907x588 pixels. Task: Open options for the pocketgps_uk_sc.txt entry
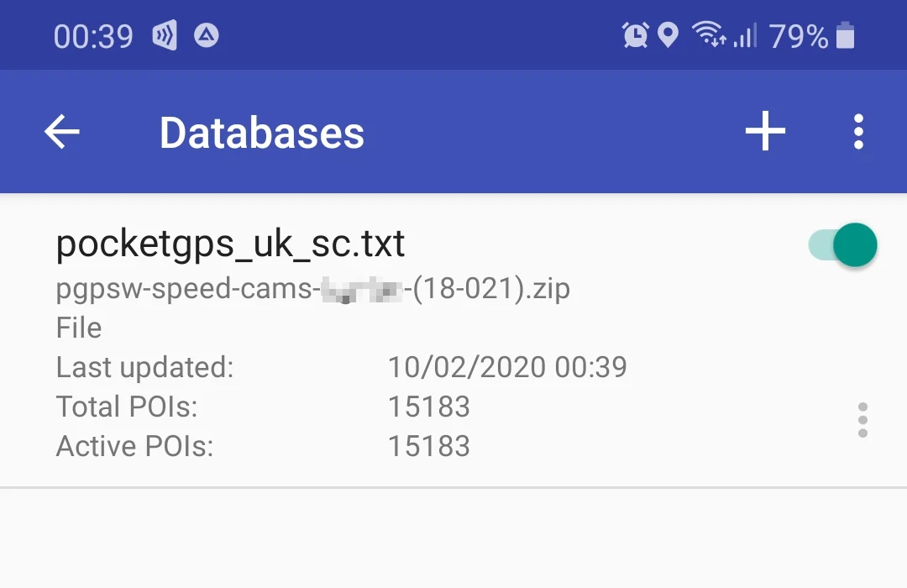click(x=862, y=420)
